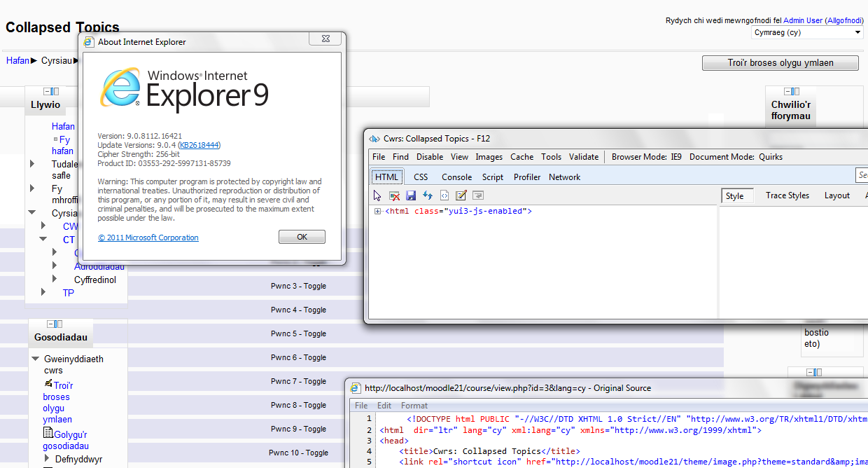
Task: Open the Find menu in F12 tools
Action: 401,157
